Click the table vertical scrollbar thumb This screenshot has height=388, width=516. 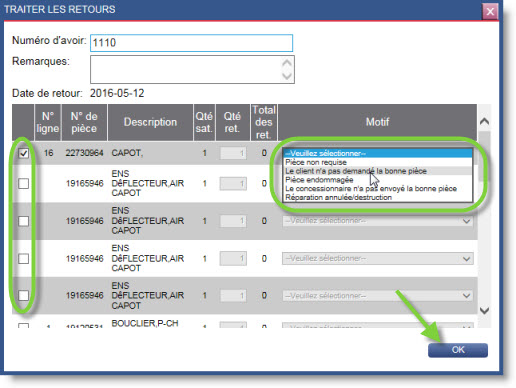click(x=484, y=156)
